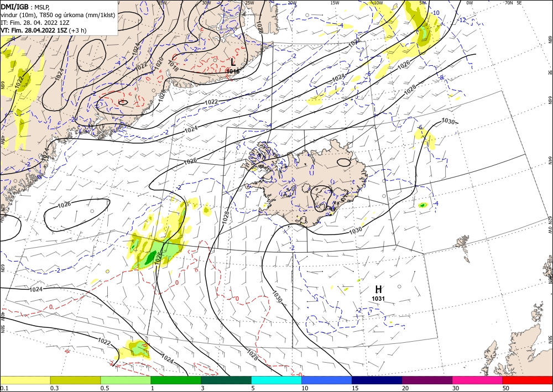Click the 1016 pressure value under L

point(233,71)
